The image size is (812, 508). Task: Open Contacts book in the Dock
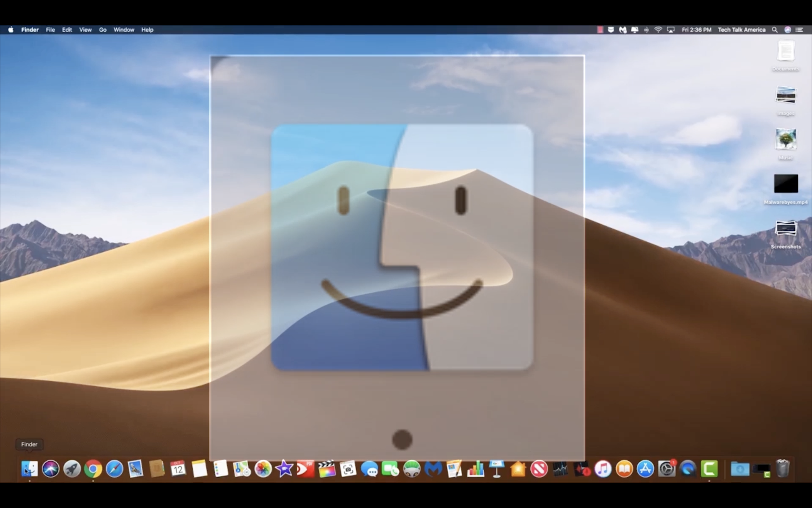click(157, 469)
